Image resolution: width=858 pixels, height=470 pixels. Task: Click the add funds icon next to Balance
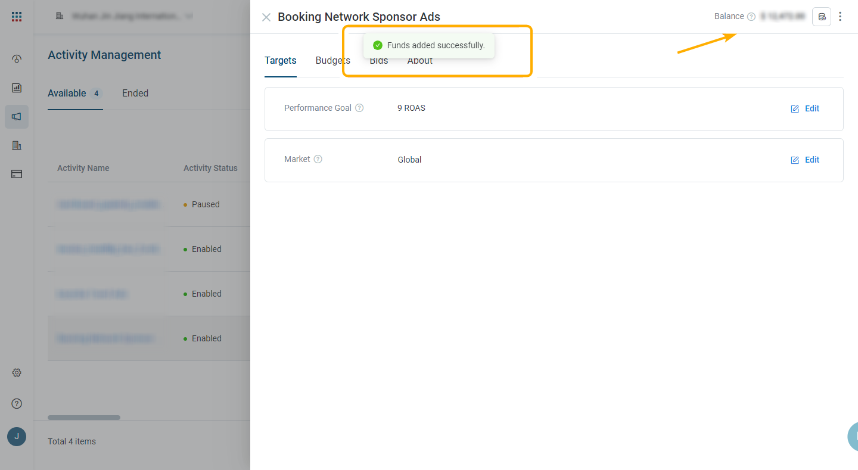pyautogui.click(x=821, y=16)
